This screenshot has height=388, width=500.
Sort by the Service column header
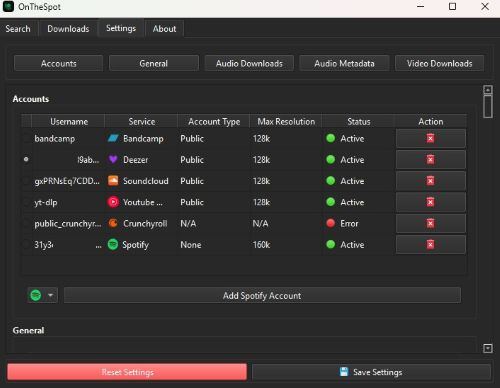(141, 122)
